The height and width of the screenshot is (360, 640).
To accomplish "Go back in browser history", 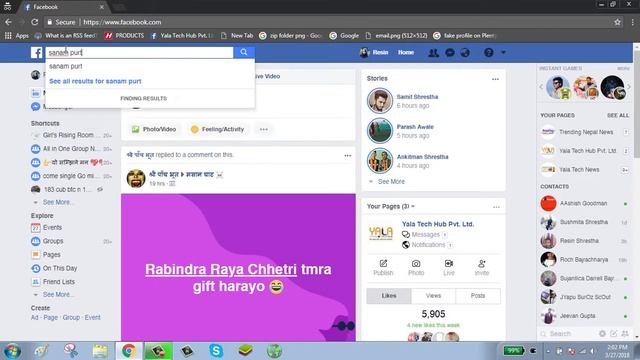I will [9, 22].
